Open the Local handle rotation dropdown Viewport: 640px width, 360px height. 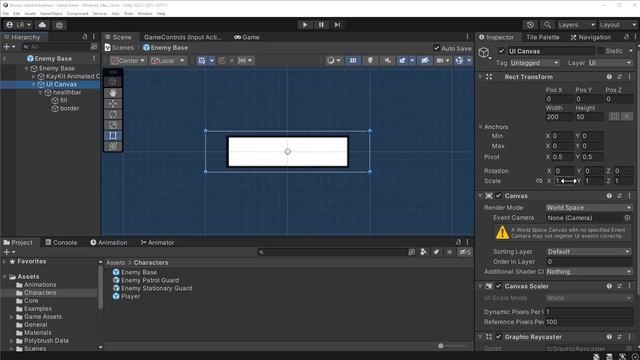[167, 60]
